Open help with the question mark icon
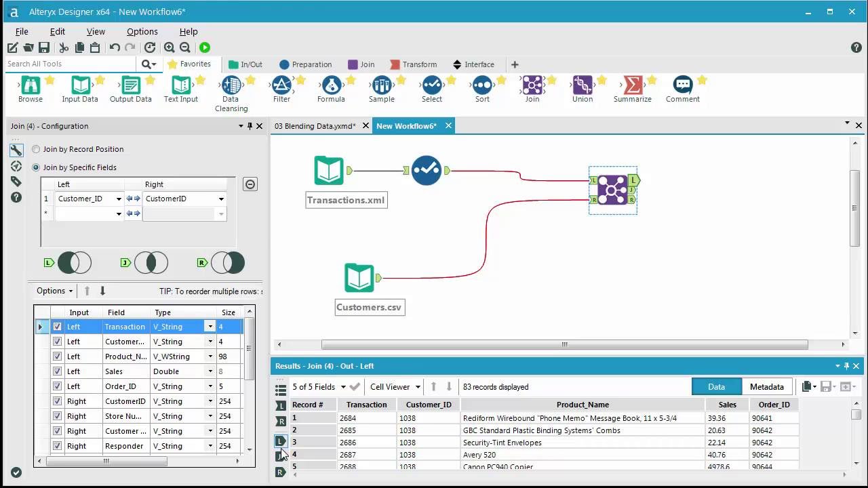Image resolution: width=868 pixels, height=488 pixels. tap(856, 47)
